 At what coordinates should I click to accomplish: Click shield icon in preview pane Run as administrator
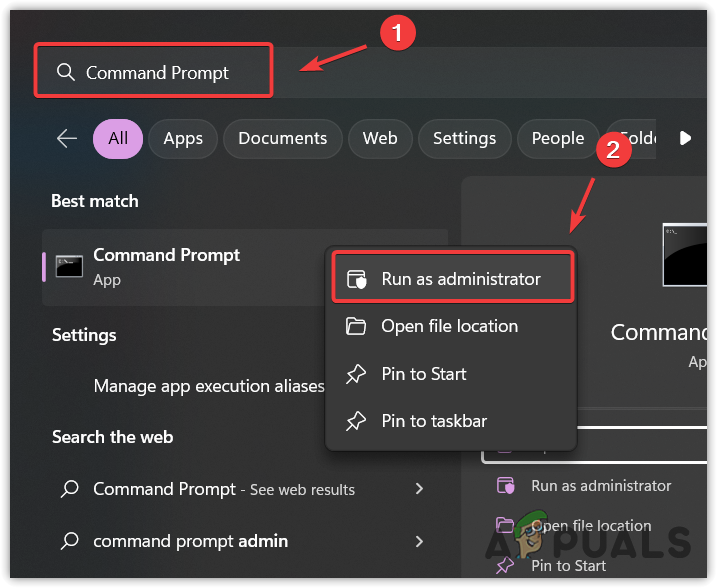506,486
